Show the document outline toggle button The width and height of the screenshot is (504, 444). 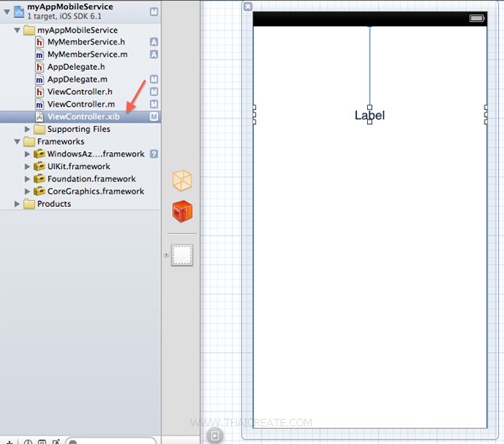(215, 436)
